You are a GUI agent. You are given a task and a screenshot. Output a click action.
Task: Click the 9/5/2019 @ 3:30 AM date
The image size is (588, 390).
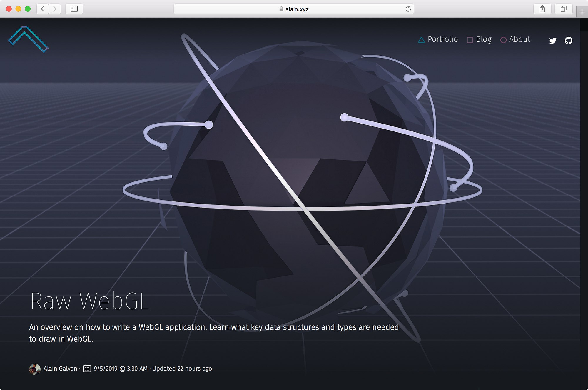tap(121, 369)
